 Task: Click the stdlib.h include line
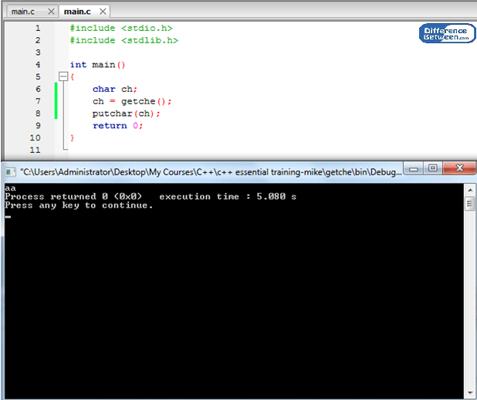[124, 40]
